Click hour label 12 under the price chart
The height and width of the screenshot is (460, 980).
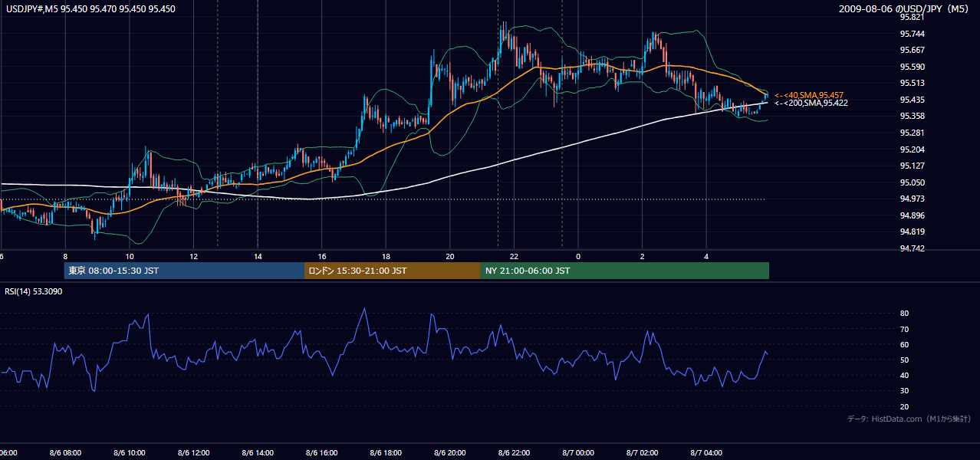pyautogui.click(x=194, y=257)
